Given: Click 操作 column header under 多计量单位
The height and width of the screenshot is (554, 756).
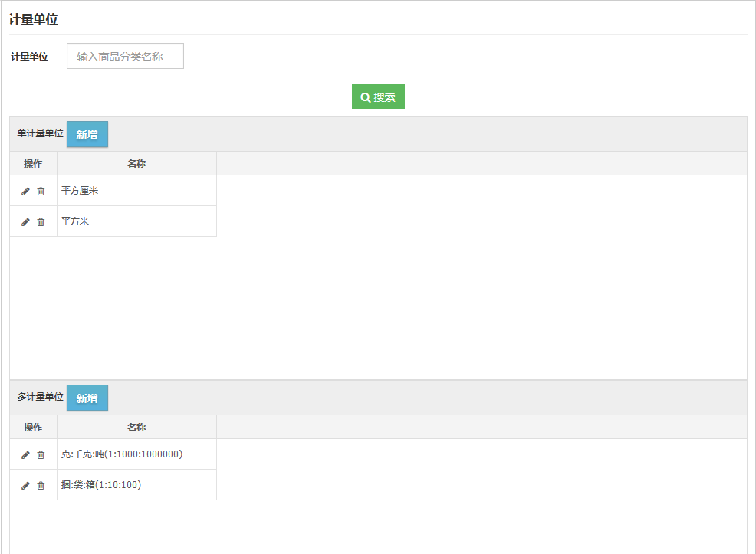Looking at the screenshot, I should [x=33, y=428].
